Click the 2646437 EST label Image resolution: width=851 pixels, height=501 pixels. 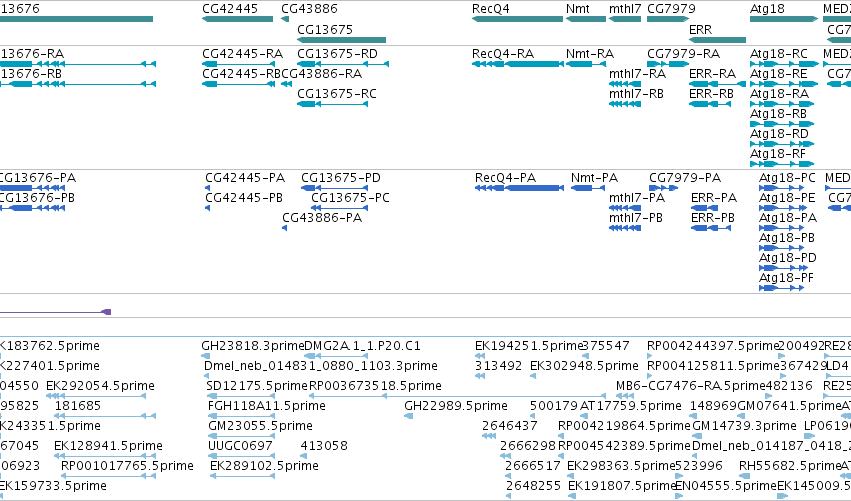[x=510, y=426]
